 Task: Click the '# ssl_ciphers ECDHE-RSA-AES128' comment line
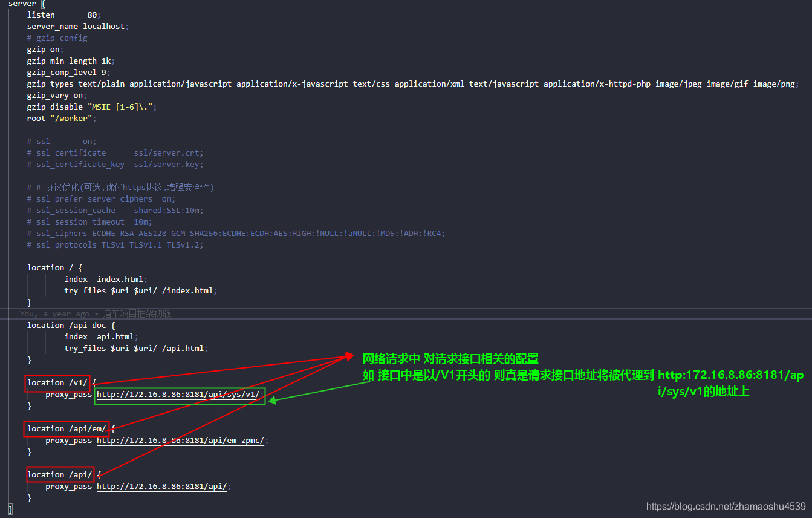pos(236,233)
